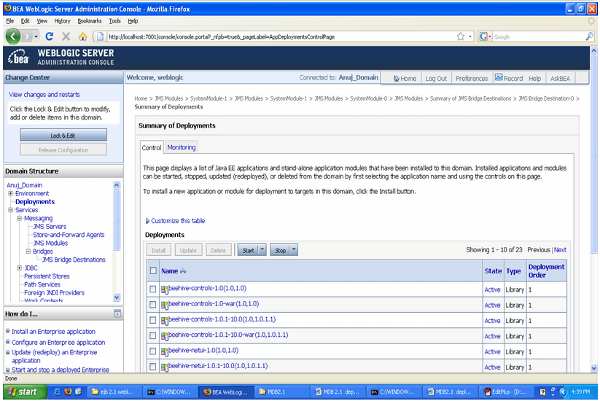Check the beehive-netui-1.0.1-10.0(1.0,1.0.1.1) checkbox

click(153, 367)
